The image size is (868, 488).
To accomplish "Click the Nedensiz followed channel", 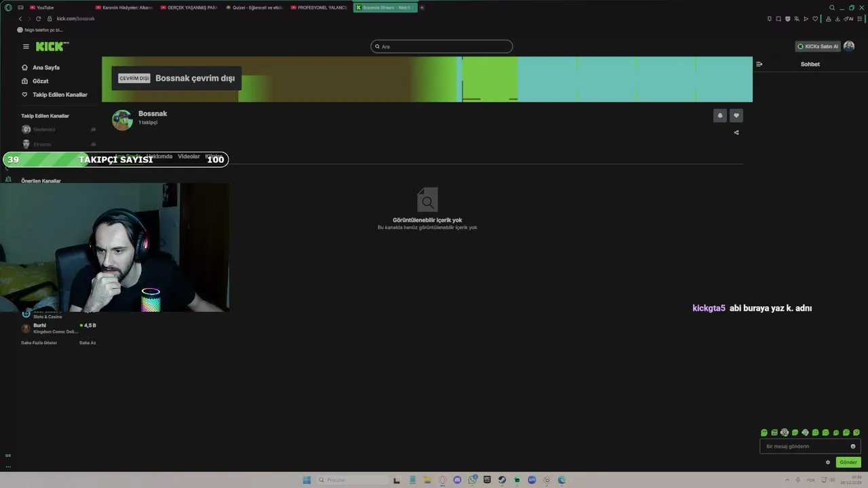I will 58,129.
